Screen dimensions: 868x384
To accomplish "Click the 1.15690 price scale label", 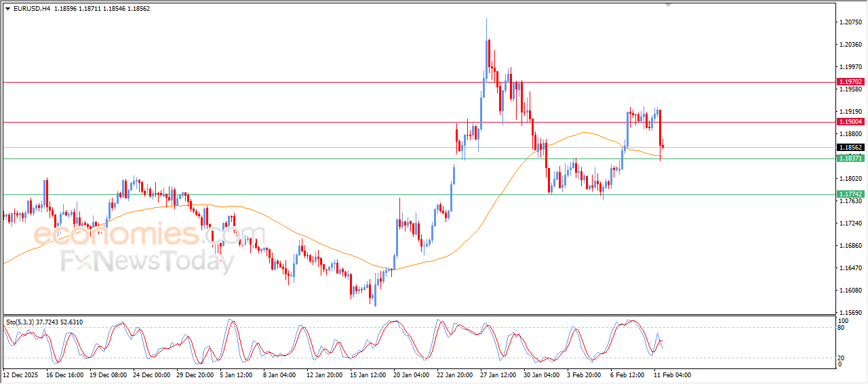I will (x=850, y=313).
